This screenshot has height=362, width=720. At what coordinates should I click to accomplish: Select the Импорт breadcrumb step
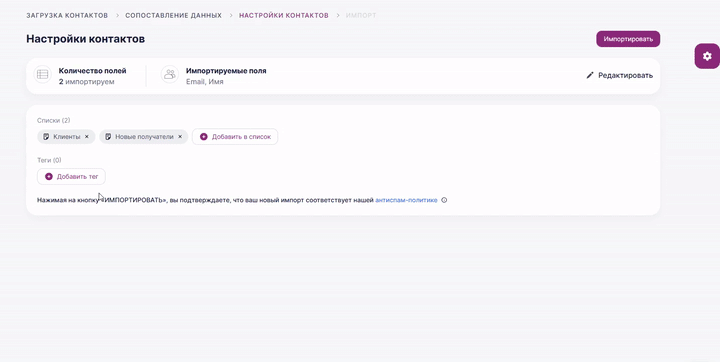[x=361, y=15]
